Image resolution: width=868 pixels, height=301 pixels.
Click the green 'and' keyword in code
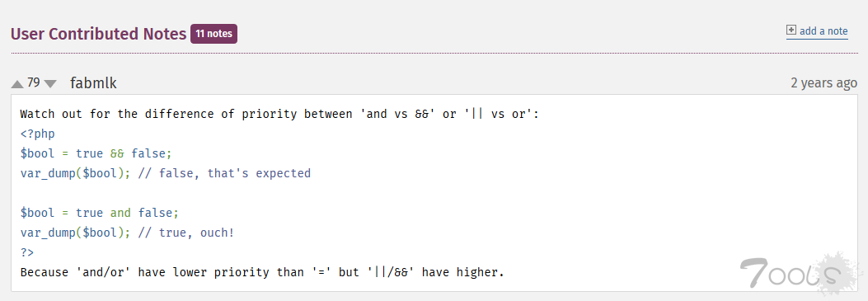(120, 213)
